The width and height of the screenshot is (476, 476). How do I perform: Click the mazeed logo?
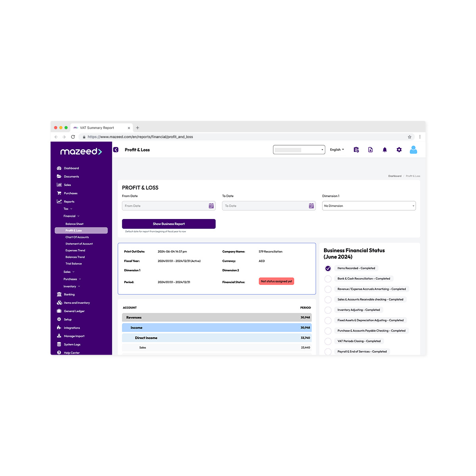point(81,152)
